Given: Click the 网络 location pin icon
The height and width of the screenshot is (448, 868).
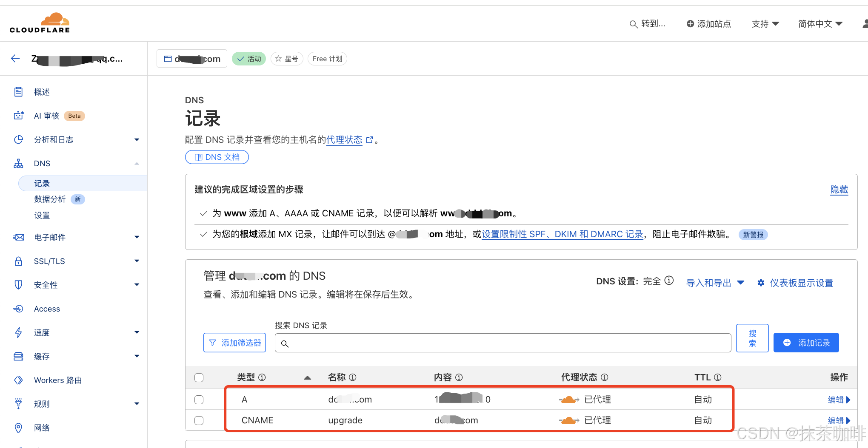Looking at the screenshot, I should click(18, 428).
